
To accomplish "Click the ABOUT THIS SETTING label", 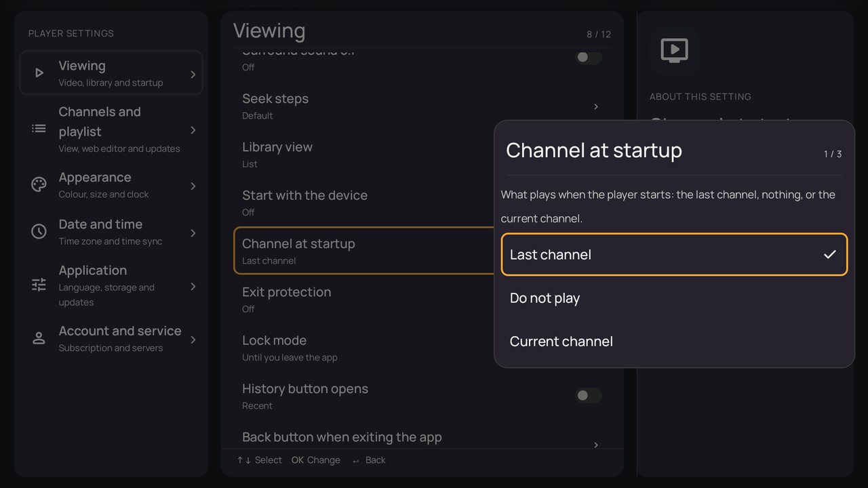I will coord(701,97).
